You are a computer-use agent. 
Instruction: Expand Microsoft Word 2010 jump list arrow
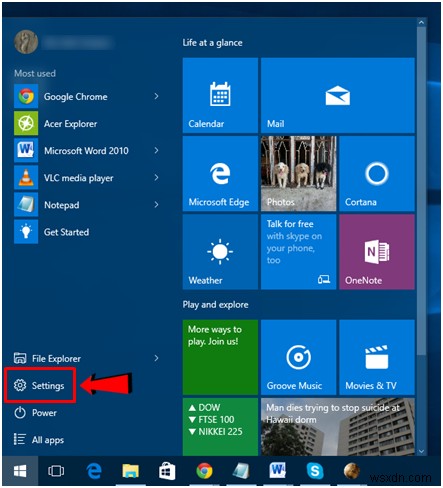[x=156, y=150]
